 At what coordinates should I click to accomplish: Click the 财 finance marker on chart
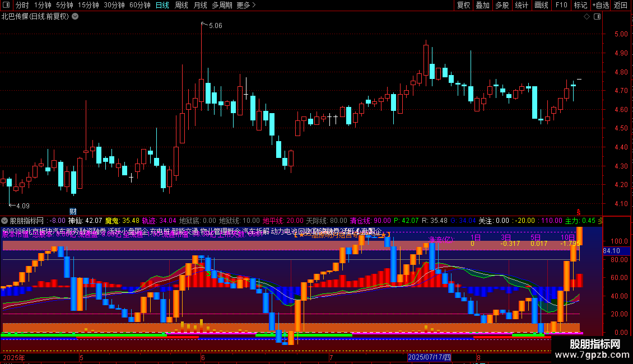coord(73,212)
